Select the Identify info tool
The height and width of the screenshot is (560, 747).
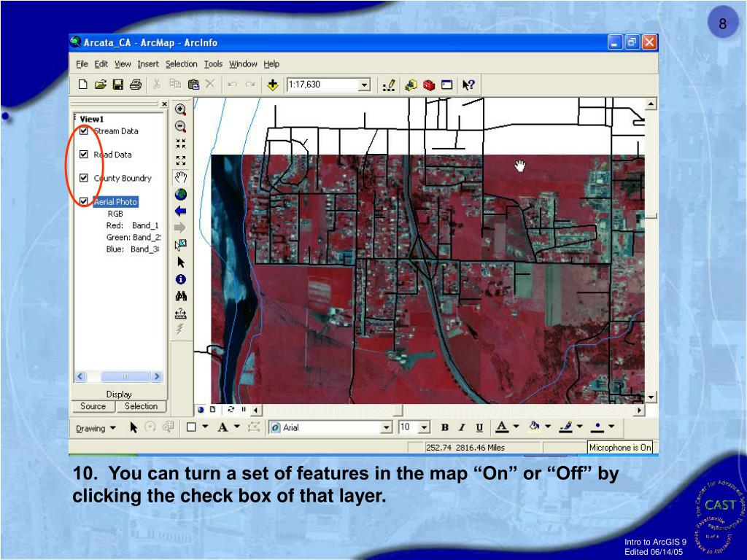coord(181,279)
